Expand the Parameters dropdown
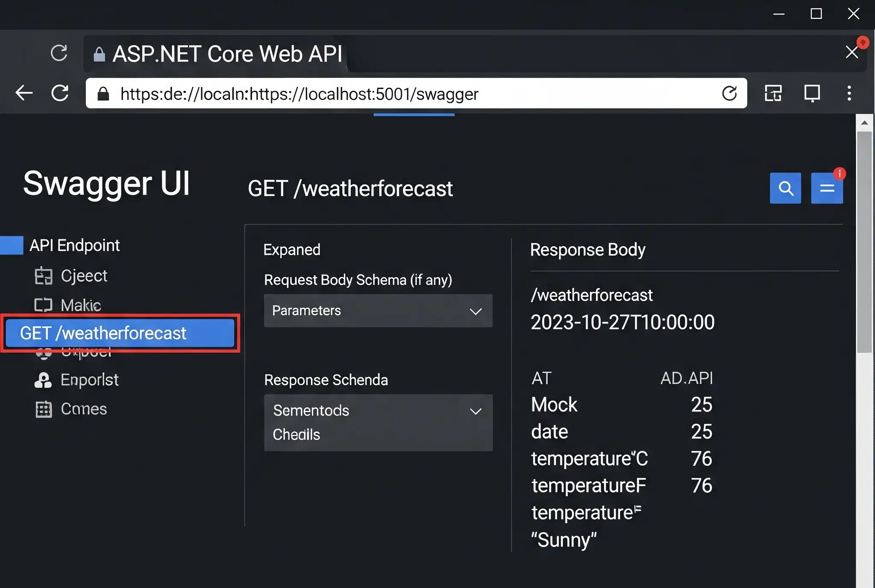The width and height of the screenshot is (875, 588). coord(378,311)
